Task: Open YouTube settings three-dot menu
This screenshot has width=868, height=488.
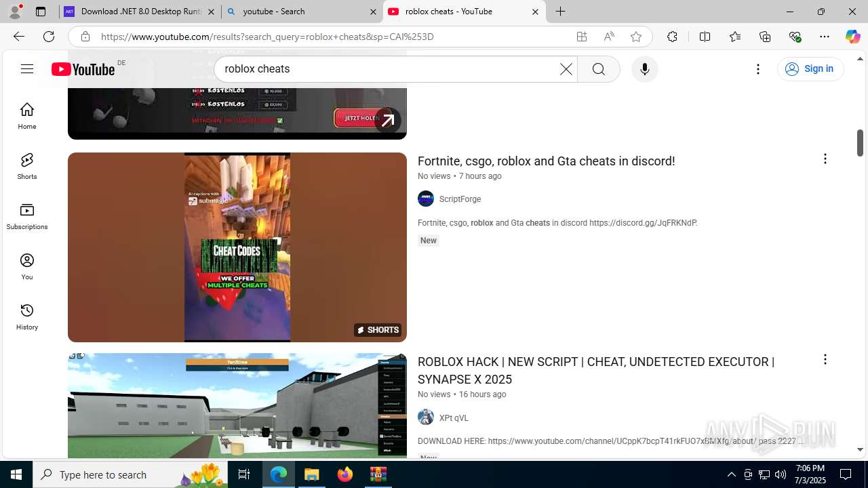Action: (758, 69)
